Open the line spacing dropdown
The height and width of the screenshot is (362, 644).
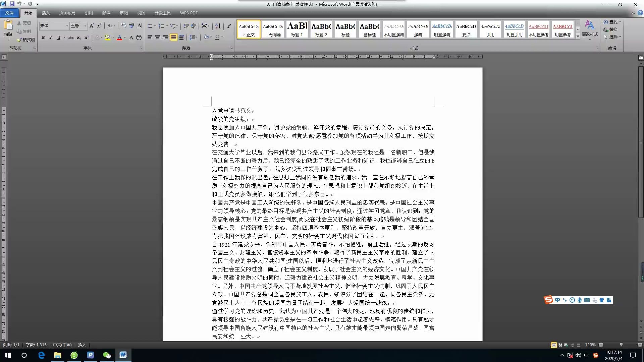pyautogui.click(x=193, y=37)
